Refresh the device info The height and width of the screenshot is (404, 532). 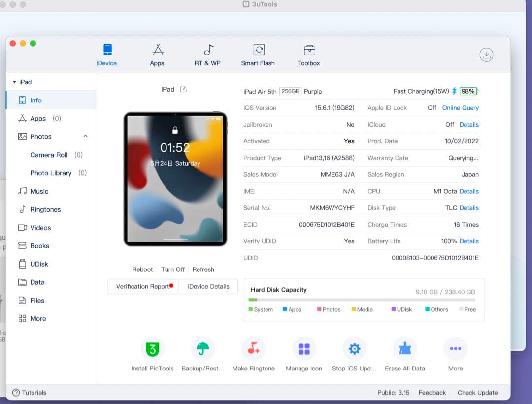(203, 269)
